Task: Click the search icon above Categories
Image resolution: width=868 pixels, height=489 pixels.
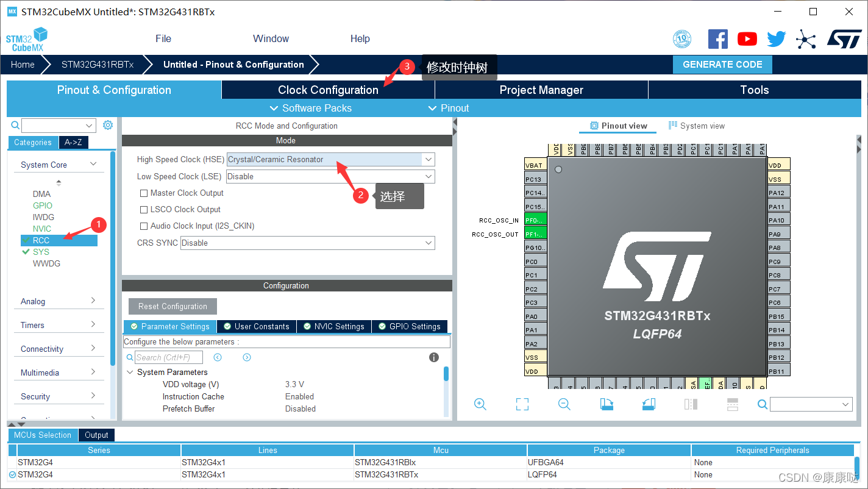Action: [15, 125]
